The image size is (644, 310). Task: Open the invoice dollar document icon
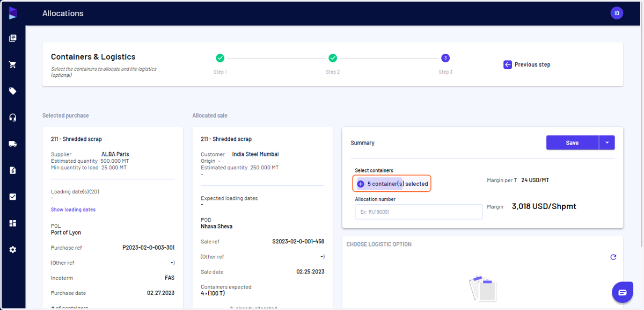[x=13, y=170]
